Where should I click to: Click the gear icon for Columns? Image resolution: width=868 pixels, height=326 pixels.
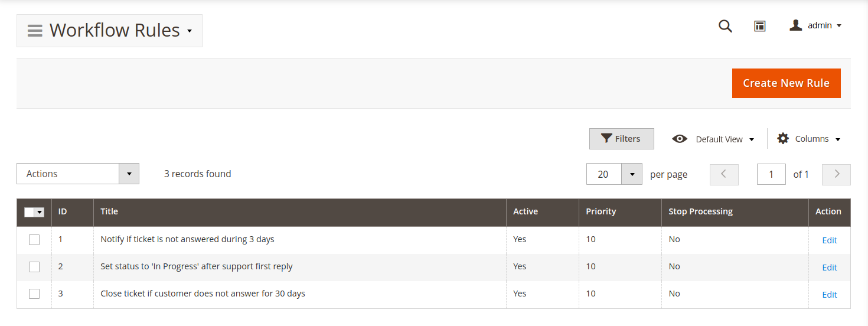click(x=783, y=139)
